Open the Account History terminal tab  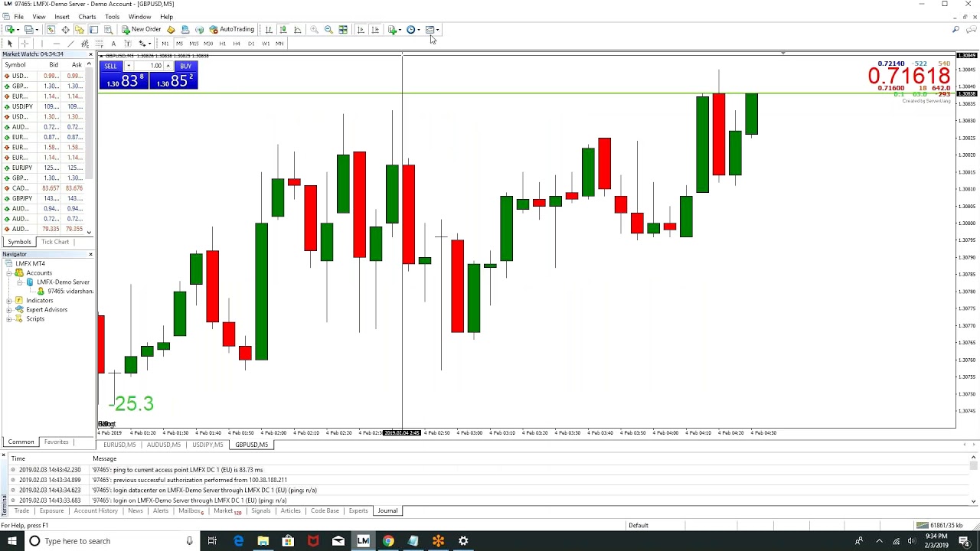pyautogui.click(x=96, y=510)
